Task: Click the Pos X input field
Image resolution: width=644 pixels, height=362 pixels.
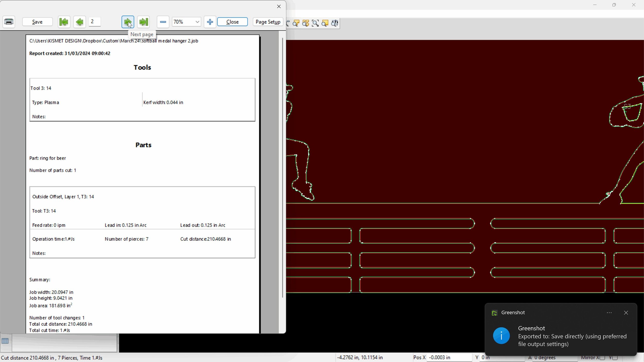Action: [x=449, y=357]
